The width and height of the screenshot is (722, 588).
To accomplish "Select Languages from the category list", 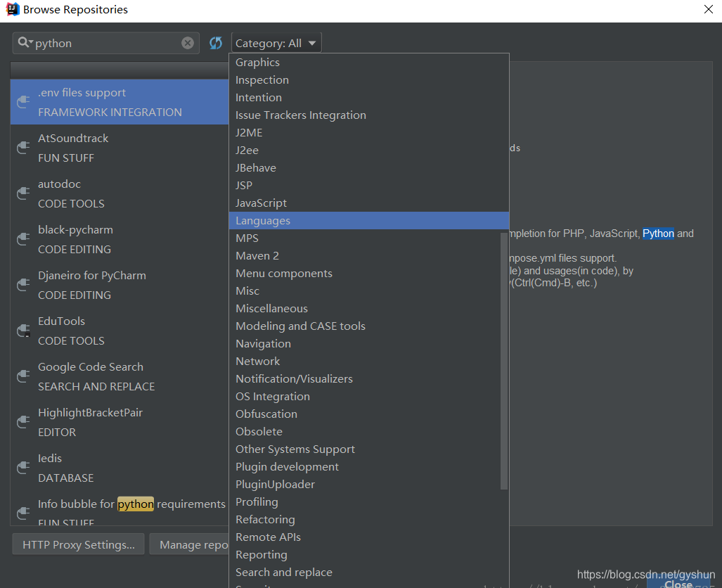I will tap(262, 220).
